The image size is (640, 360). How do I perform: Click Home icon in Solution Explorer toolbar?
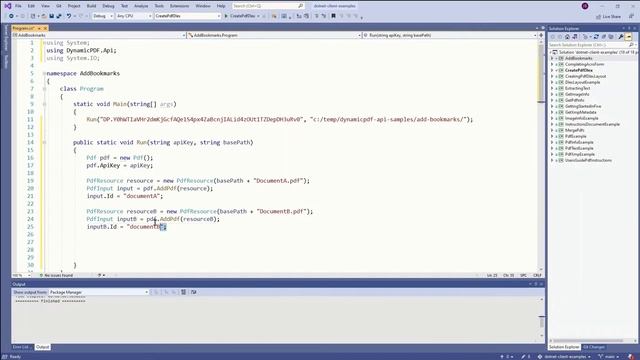point(567,37)
